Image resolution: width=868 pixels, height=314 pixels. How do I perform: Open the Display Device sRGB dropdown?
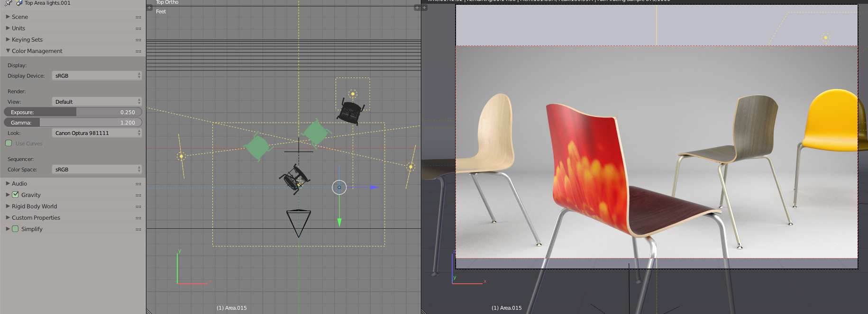(x=97, y=75)
